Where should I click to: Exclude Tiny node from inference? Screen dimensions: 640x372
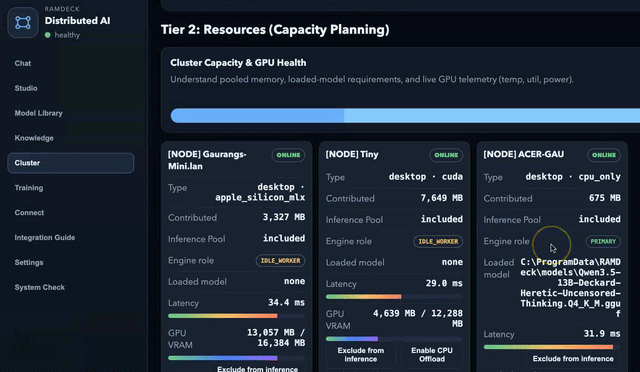tap(360, 355)
